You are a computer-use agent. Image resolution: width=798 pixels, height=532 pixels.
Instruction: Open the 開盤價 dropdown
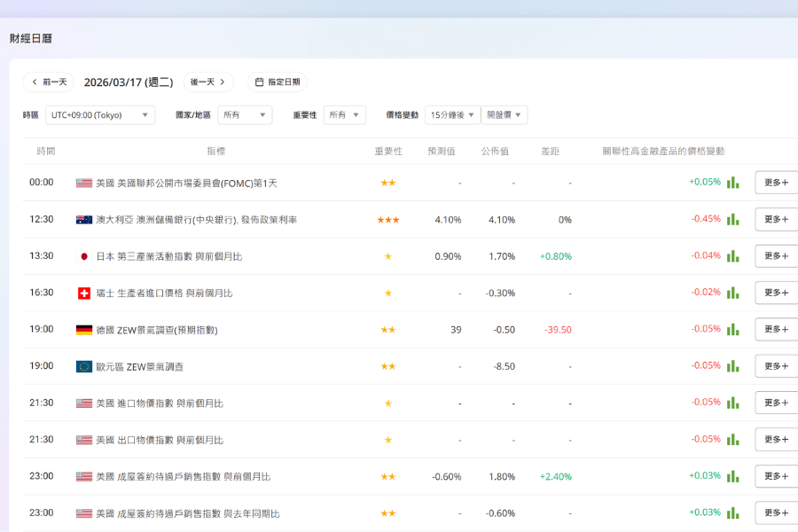[505, 115]
